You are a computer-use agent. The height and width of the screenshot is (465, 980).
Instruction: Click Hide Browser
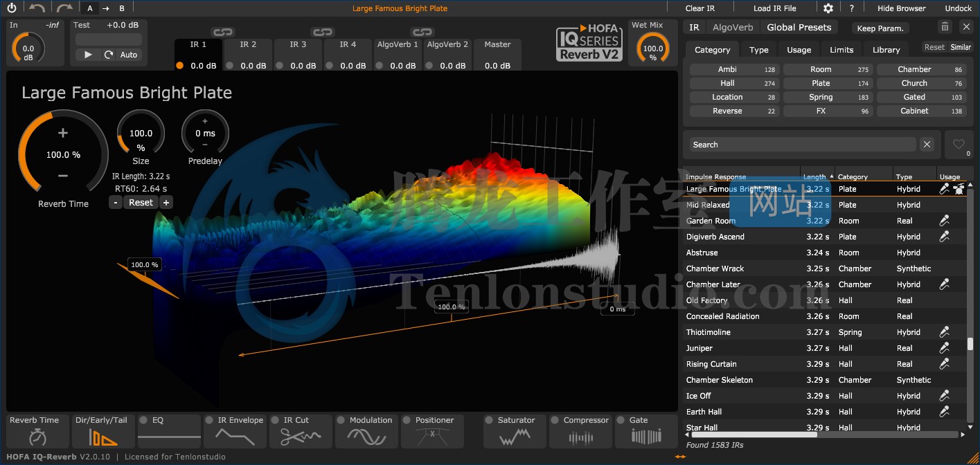click(901, 8)
